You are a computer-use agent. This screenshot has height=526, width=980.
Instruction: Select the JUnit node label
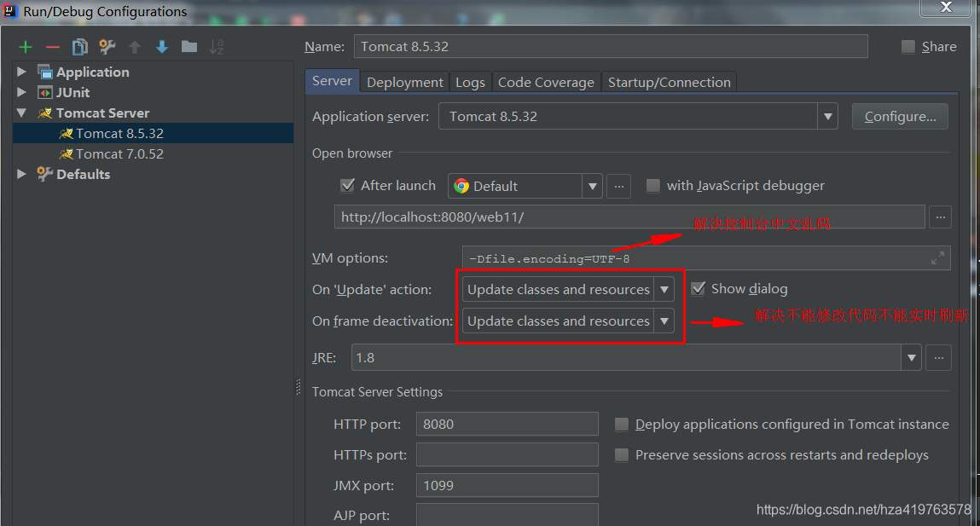tap(73, 92)
